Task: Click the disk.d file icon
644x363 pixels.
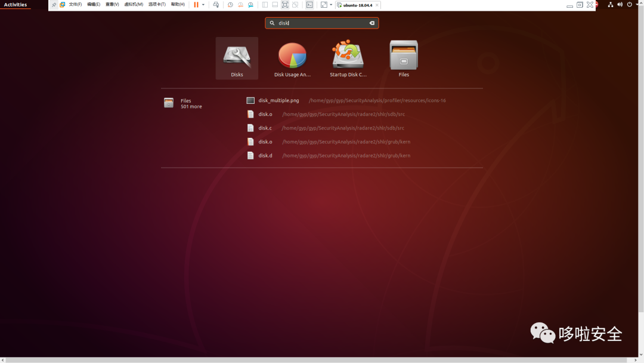Action: [x=250, y=155]
